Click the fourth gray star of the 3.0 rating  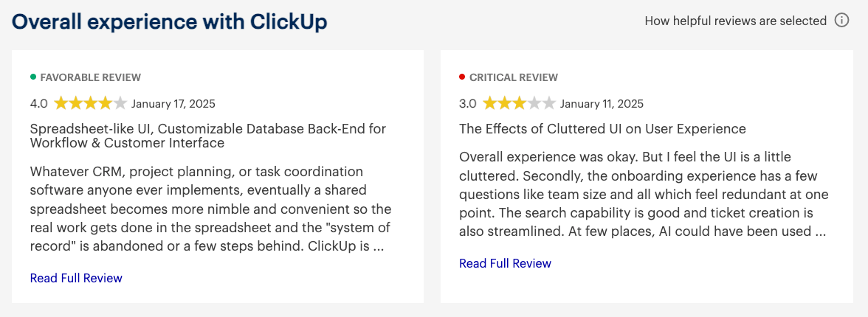[x=534, y=103]
